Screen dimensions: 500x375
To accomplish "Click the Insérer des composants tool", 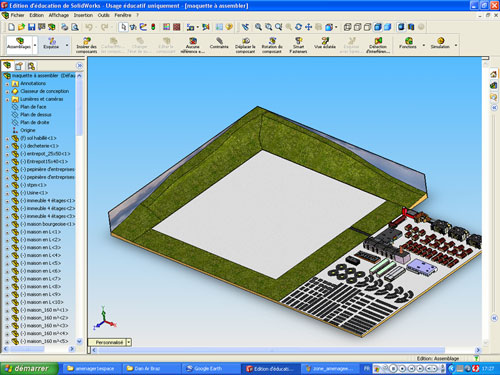I will point(86,45).
